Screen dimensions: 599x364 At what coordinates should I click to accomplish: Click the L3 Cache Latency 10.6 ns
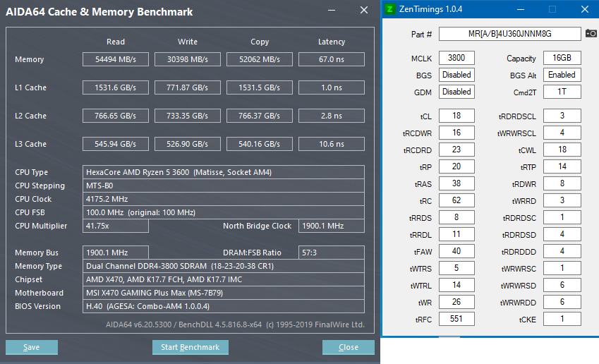(332, 144)
